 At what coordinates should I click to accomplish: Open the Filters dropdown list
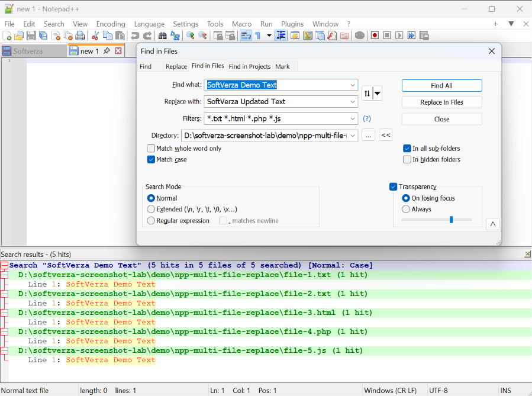coord(353,118)
